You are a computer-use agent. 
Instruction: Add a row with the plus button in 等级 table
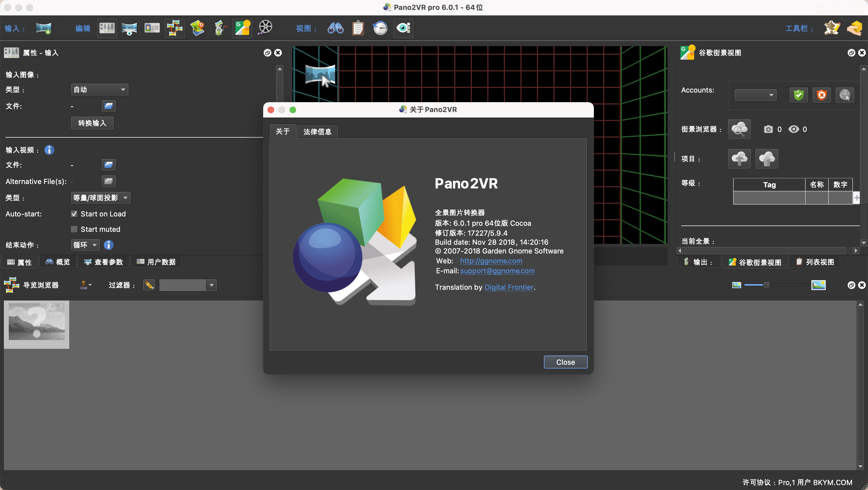tap(856, 198)
